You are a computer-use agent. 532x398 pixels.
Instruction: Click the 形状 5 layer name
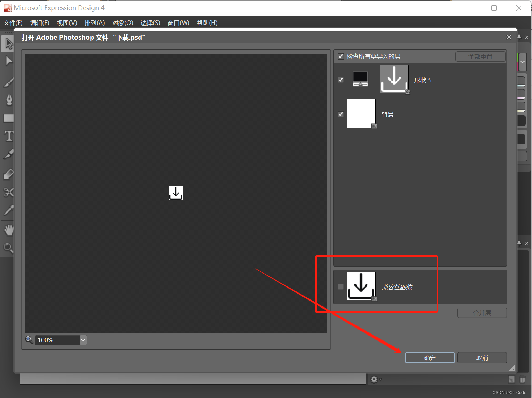423,80
